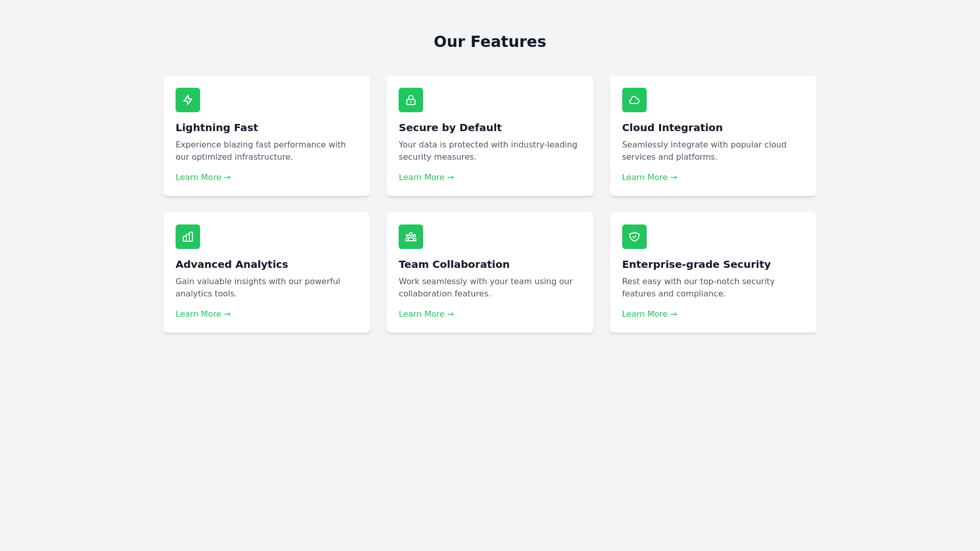Select the Secure by Default card title
Screen dimensions: 980x551
point(450,128)
